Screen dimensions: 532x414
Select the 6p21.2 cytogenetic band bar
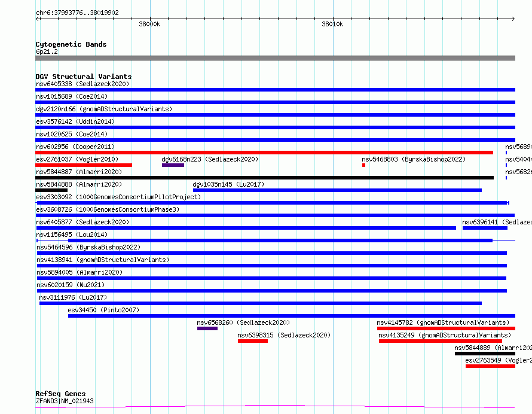275,58
